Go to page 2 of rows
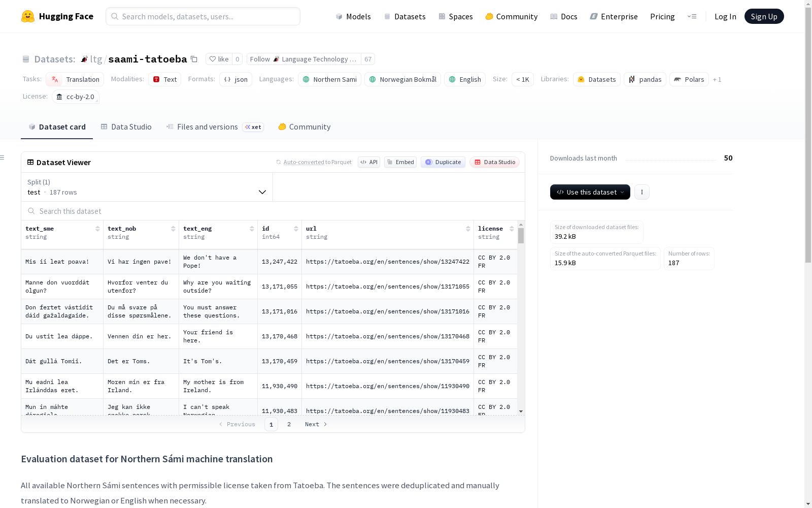This screenshot has width=812, height=508. [289, 424]
